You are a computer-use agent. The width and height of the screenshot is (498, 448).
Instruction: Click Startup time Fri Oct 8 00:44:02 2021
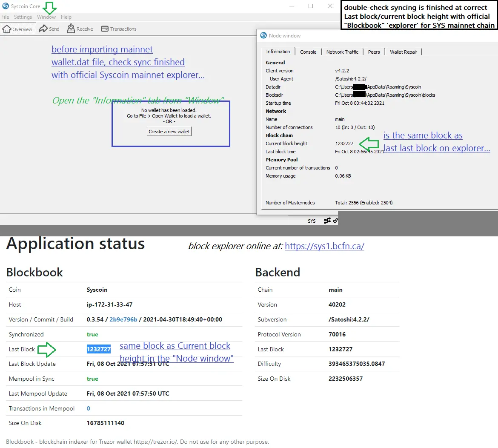coord(360,103)
